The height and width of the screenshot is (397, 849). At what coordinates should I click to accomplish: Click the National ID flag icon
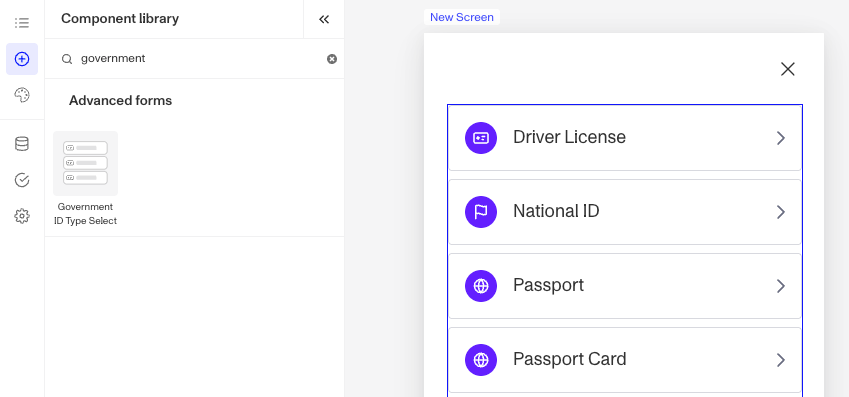(x=481, y=212)
